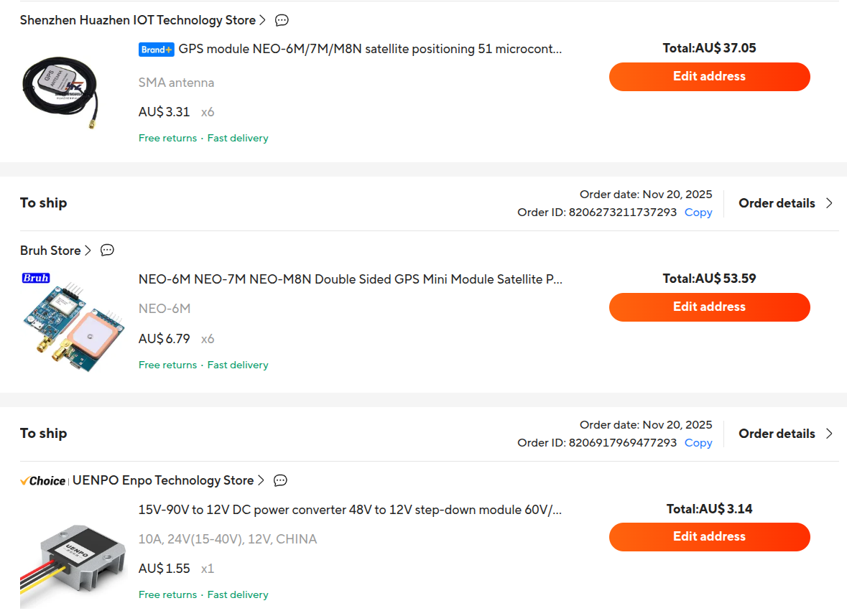Go to Bruh Store via its chevron

click(x=88, y=251)
